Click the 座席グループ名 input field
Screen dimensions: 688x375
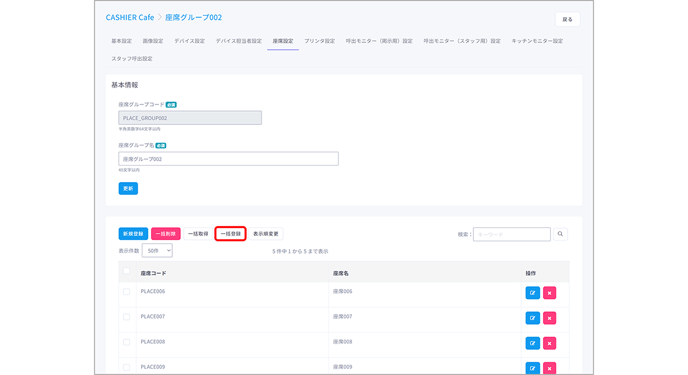click(x=228, y=159)
